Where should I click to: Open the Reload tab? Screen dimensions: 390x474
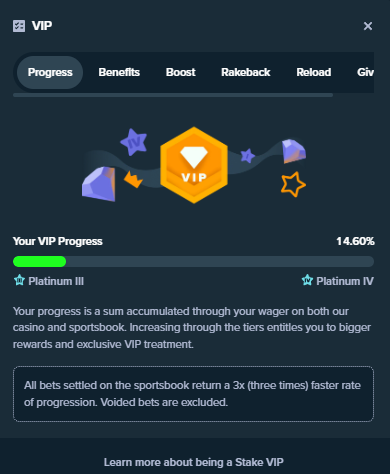coord(314,72)
